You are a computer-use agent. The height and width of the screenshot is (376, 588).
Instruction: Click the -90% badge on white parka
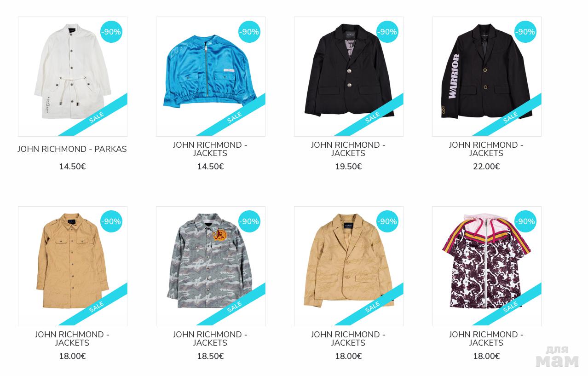111,32
